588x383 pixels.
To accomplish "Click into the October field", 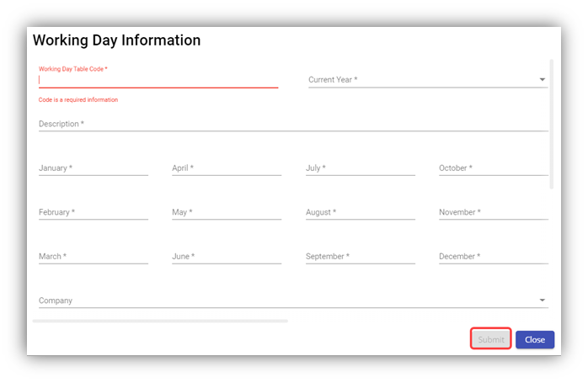I will click(493, 168).
